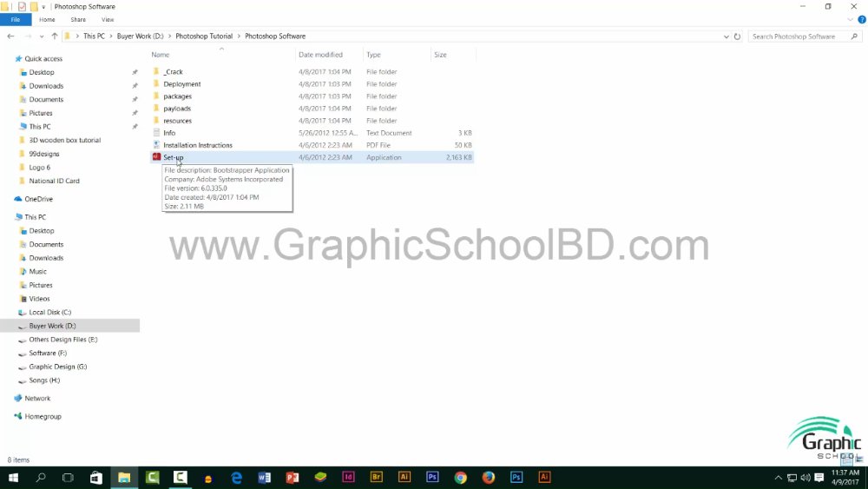
Task: Open the taskbar clock showing 11:37 AM
Action: (845, 478)
